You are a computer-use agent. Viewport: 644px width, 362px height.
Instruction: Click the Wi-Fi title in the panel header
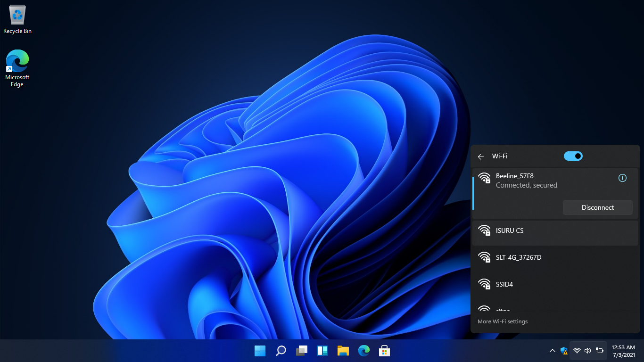tap(500, 156)
